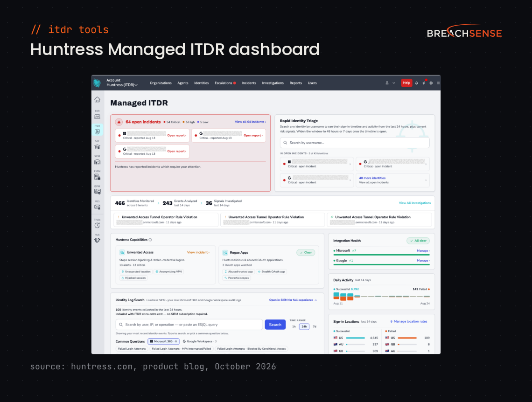Click the Stealth OAuth app tag
This screenshot has width=532, height=402.
point(272,271)
